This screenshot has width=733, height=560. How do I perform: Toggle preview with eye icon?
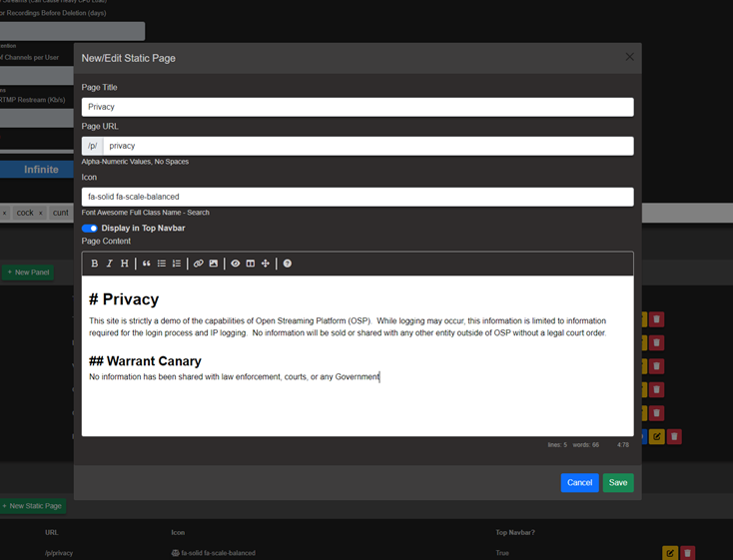point(235,264)
